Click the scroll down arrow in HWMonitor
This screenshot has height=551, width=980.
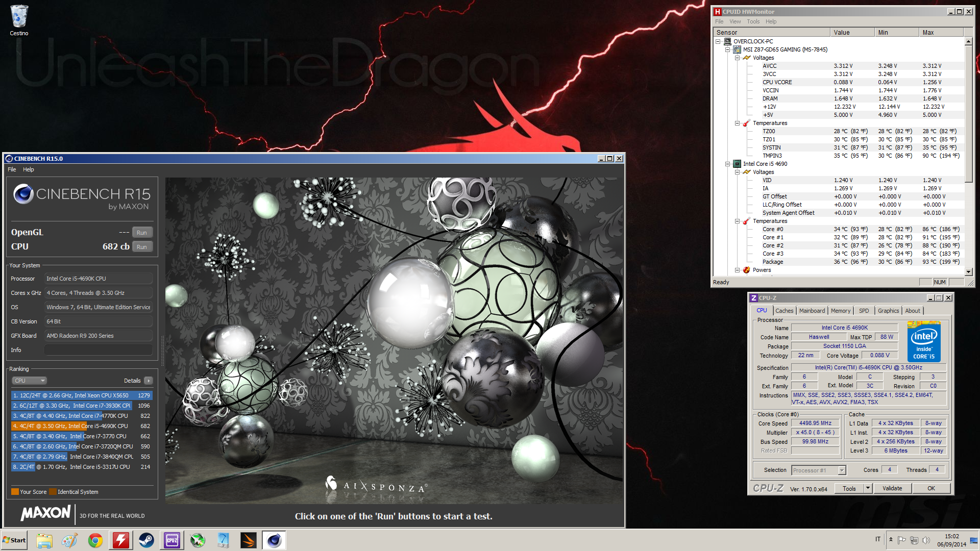coord(968,272)
